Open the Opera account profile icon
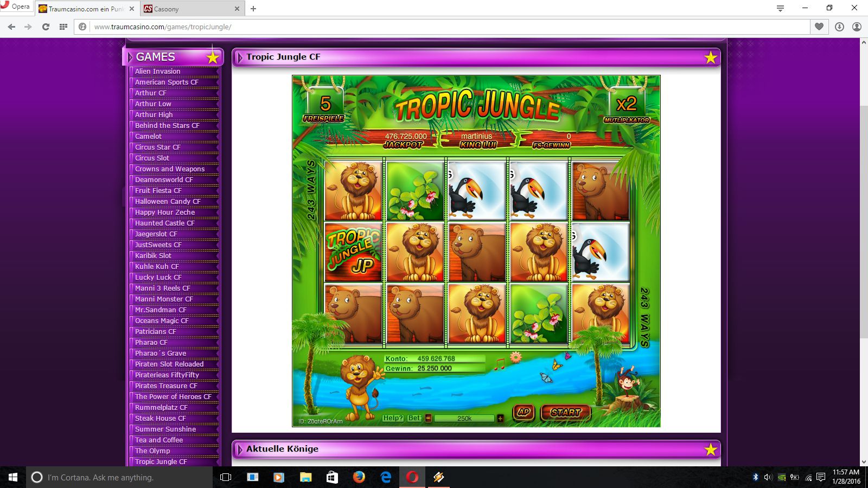Screen dimensions: 868x488 [857, 27]
